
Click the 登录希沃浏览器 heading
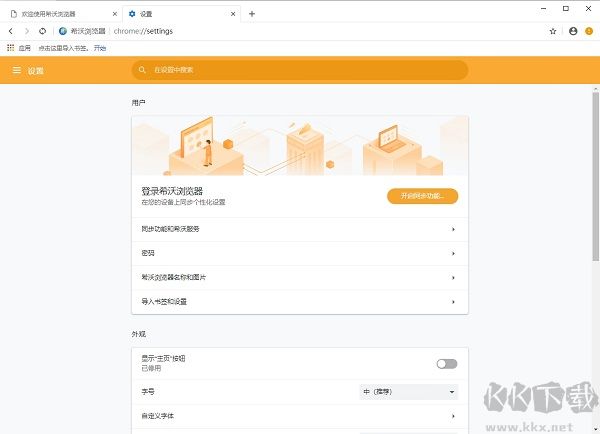coord(172,191)
